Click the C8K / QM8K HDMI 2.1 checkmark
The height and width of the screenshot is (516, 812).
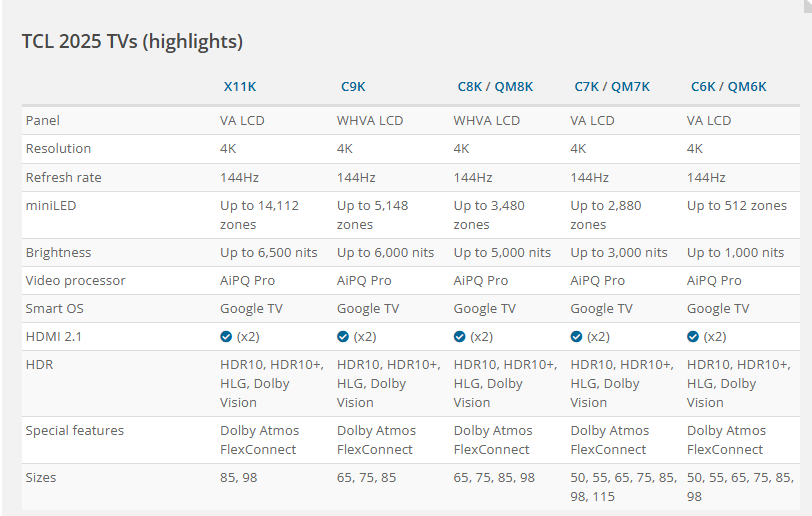[460, 337]
